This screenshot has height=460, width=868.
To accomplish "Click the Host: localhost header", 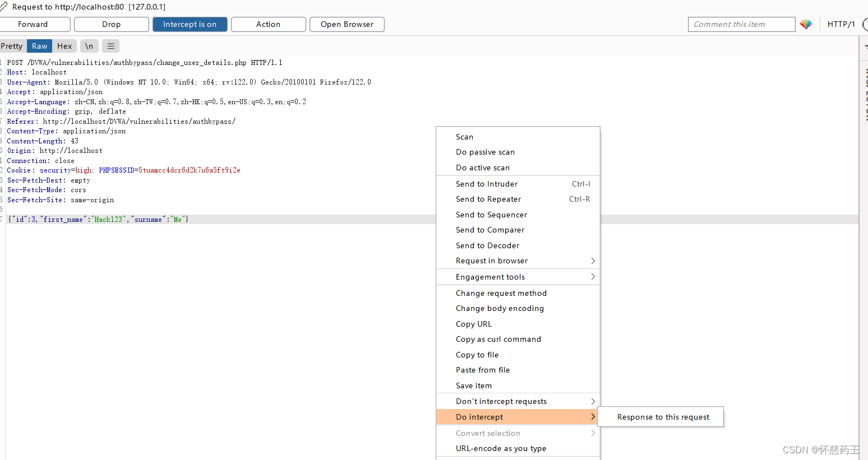I will [x=36, y=72].
